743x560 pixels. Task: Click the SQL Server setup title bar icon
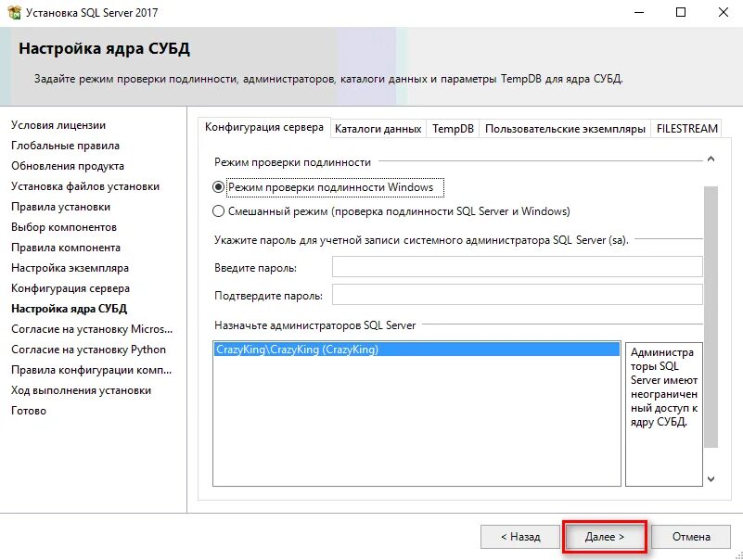pos(14,12)
